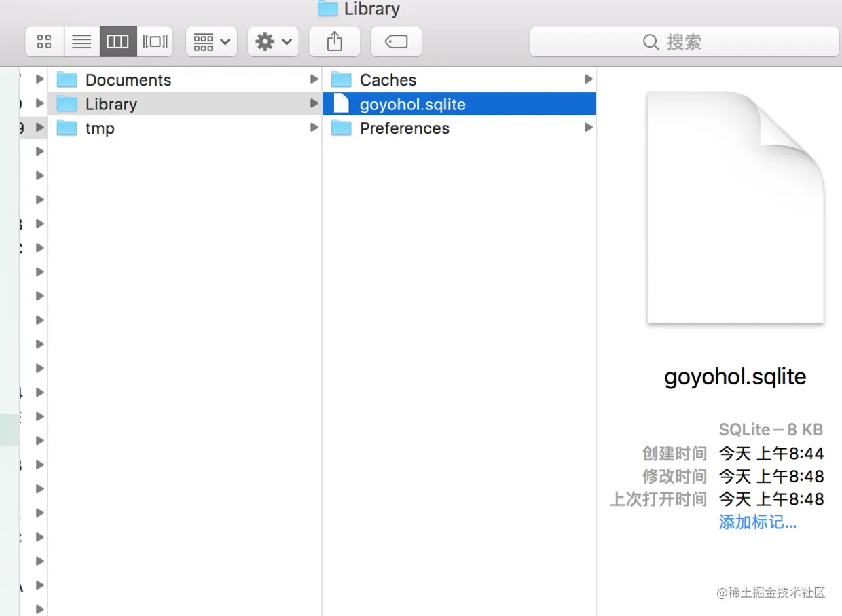The width and height of the screenshot is (842, 616).
Task: Click the Preferences folder icon
Action: [x=341, y=128]
